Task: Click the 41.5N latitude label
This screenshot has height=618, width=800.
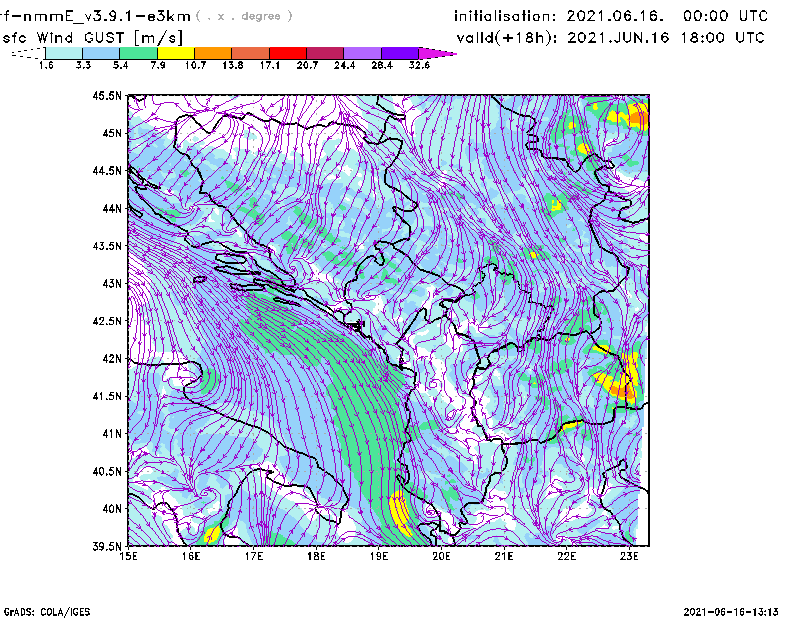Action: click(x=107, y=396)
